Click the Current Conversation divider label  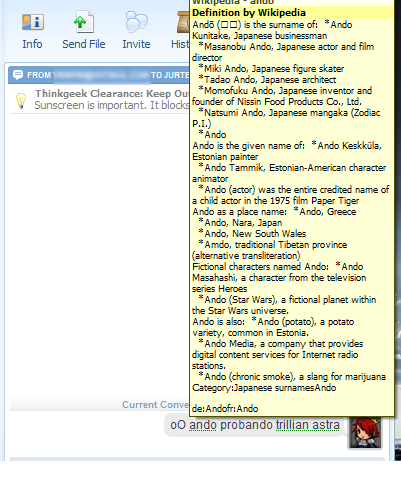tap(155, 405)
